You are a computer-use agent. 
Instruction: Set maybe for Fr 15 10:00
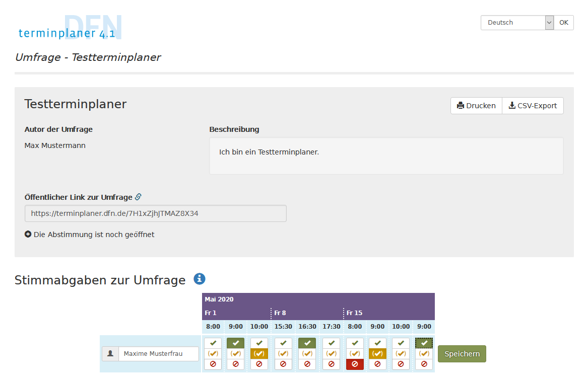click(401, 354)
